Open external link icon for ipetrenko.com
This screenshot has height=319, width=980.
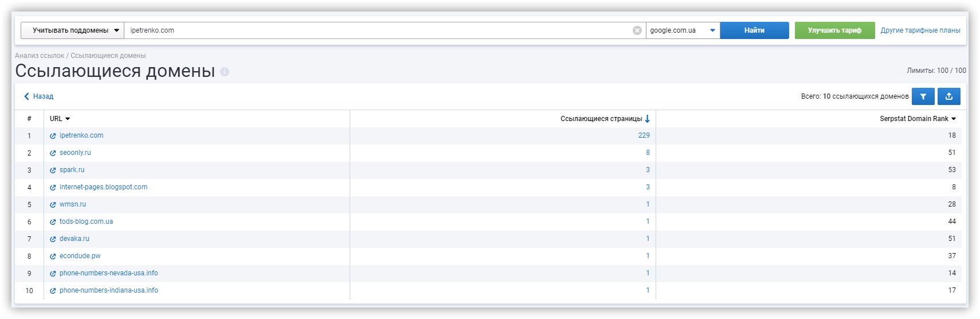point(53,136)
